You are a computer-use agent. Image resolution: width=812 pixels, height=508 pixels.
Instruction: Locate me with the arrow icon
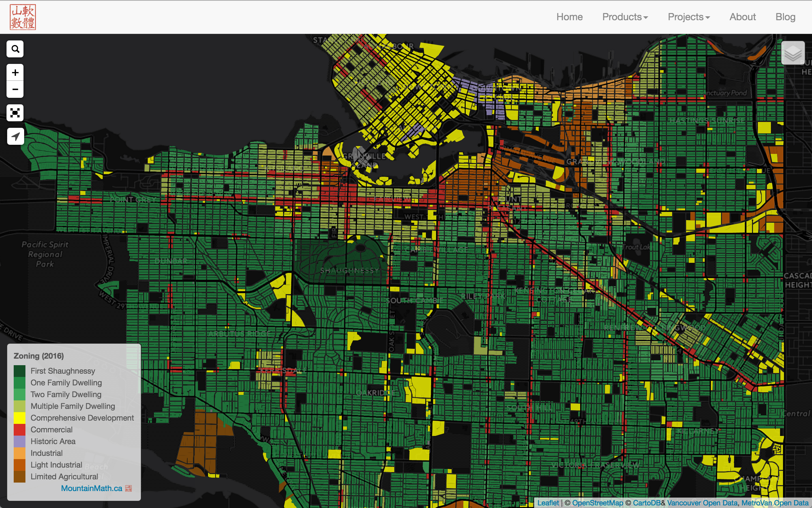15,136
